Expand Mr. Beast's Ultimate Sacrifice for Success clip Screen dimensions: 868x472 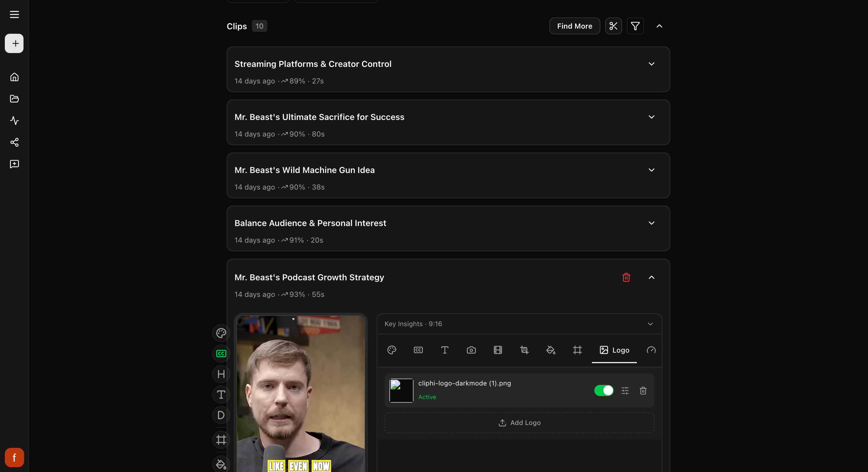point(651,117)
